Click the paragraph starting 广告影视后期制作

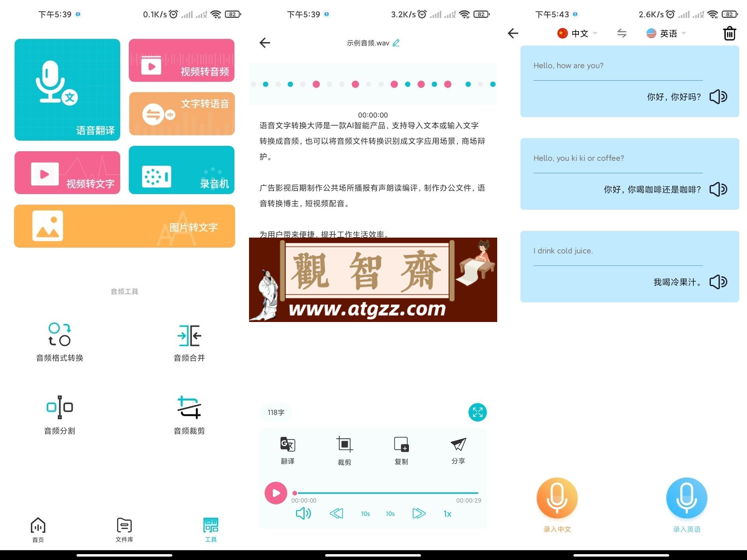point(373,196)
